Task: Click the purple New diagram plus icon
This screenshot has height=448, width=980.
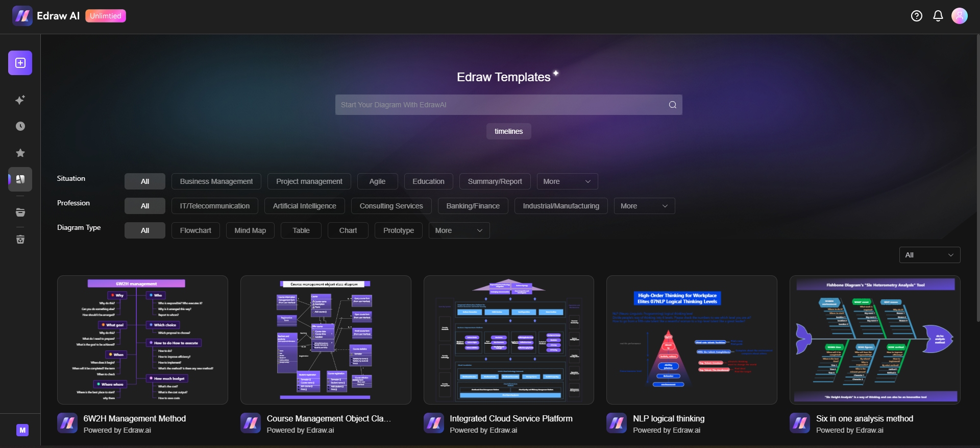Action: coord(20,63)
